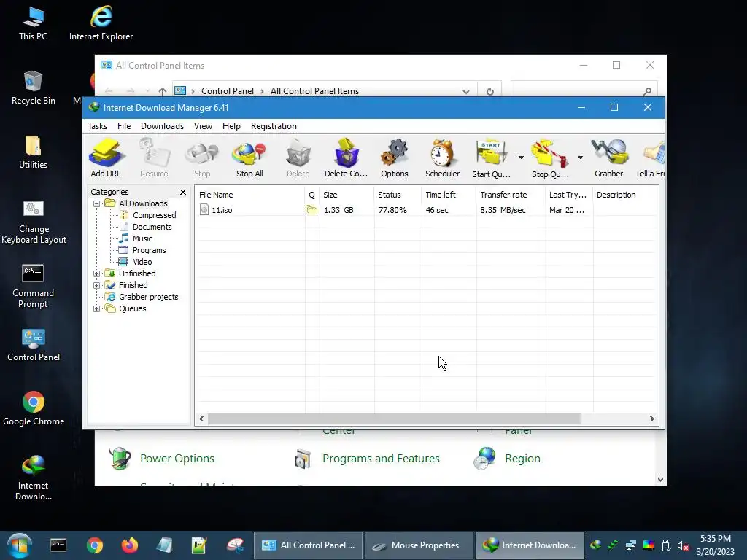Screen dimensions: 747x560
Task: Sort by Status column header
Action: coord(398,195)
